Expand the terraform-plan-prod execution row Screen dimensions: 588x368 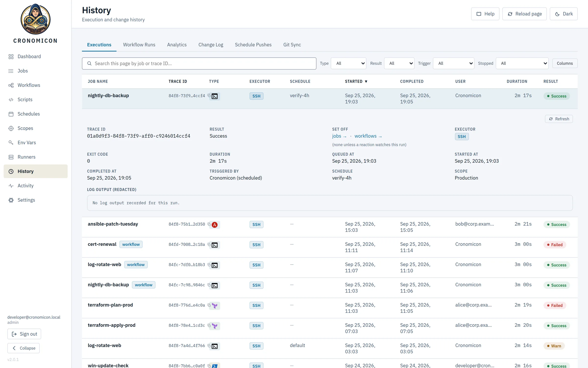[330, 308]
